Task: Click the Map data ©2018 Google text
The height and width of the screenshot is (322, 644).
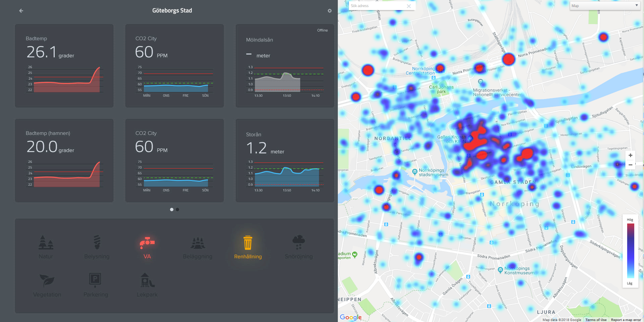Action: 562,320
